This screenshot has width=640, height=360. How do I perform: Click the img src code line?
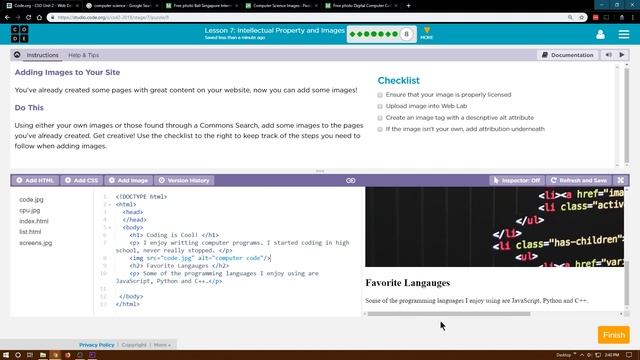pyautogui.click(x=200, y=258)
